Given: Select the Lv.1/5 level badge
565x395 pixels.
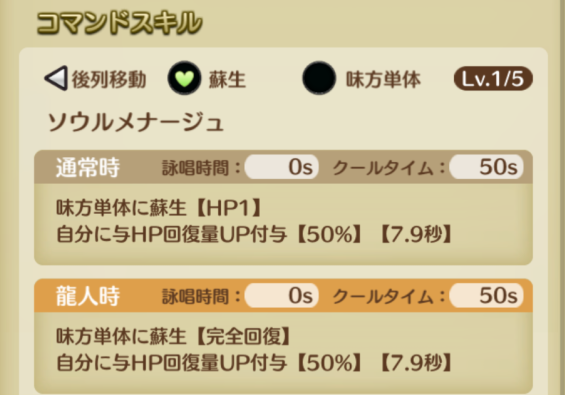Looking at the screenshot, I should 493,78.
